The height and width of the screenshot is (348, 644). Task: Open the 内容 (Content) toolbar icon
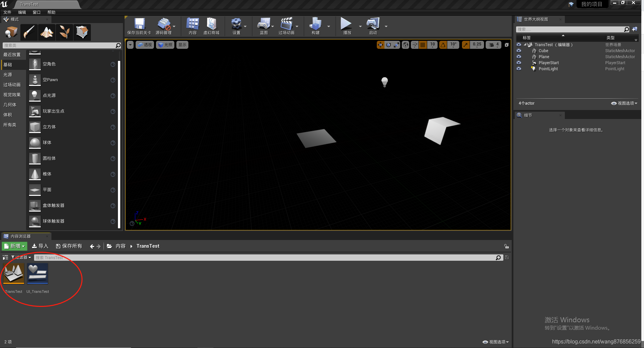[193, 24]
